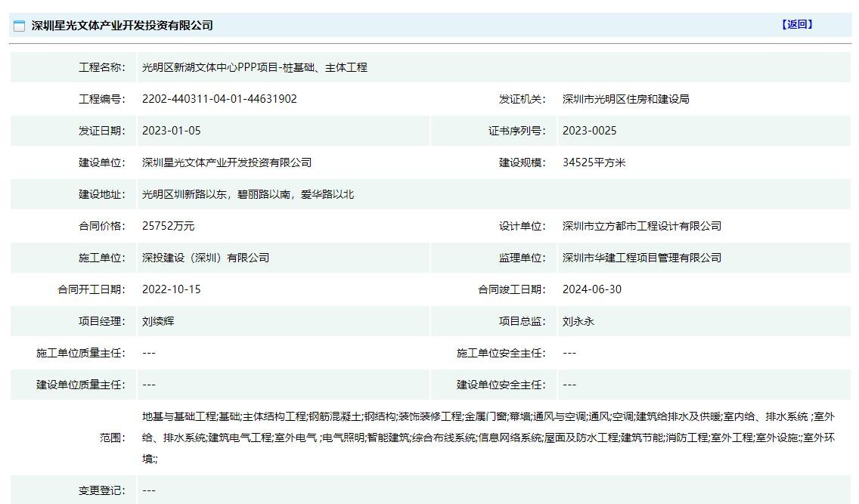Screen dimensions: 859x504
Task: Click the issue date 2023-01-05
Action: click(172, 131)
